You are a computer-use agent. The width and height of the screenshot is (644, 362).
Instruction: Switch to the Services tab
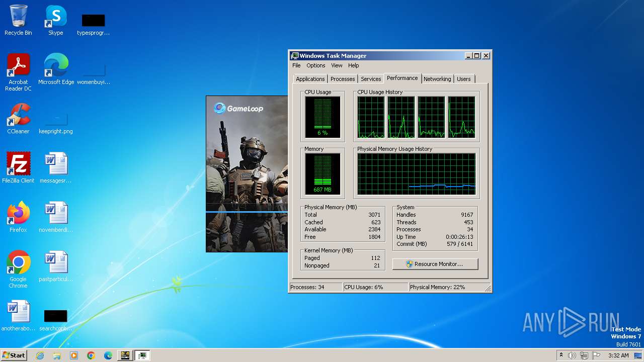[371, 79]
